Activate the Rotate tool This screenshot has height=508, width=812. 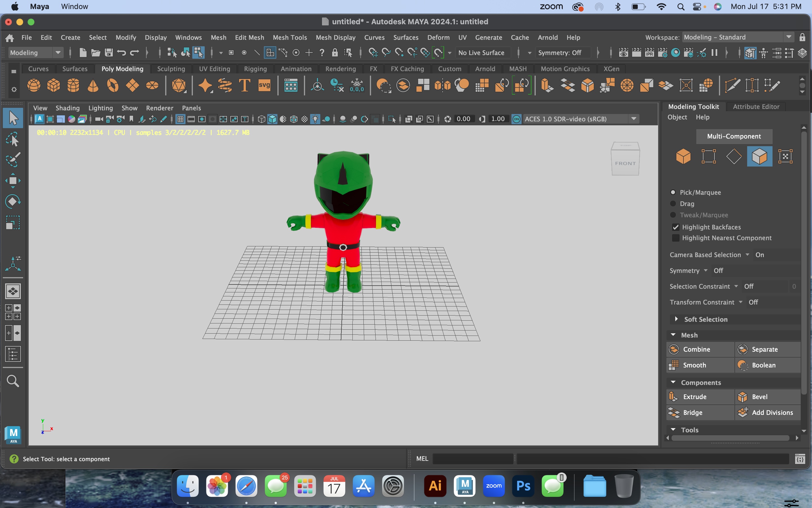pyautogui.click(x=13, y=202)
